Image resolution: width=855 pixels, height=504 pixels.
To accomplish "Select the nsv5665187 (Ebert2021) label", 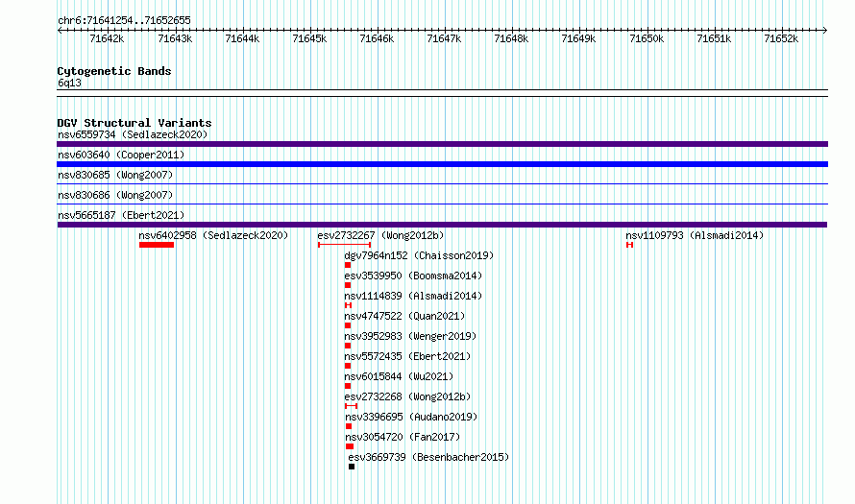I will click(x=121, y=215).
